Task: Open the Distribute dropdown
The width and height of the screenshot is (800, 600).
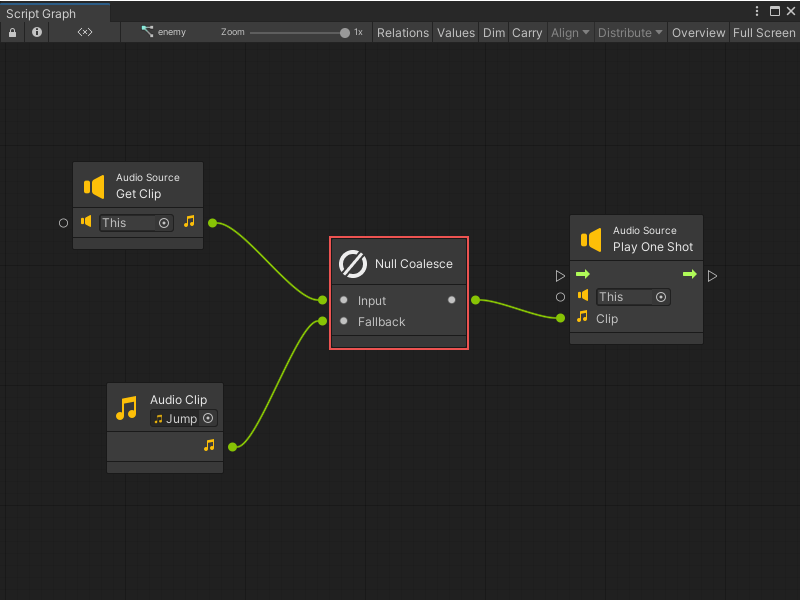Action: 630,32
